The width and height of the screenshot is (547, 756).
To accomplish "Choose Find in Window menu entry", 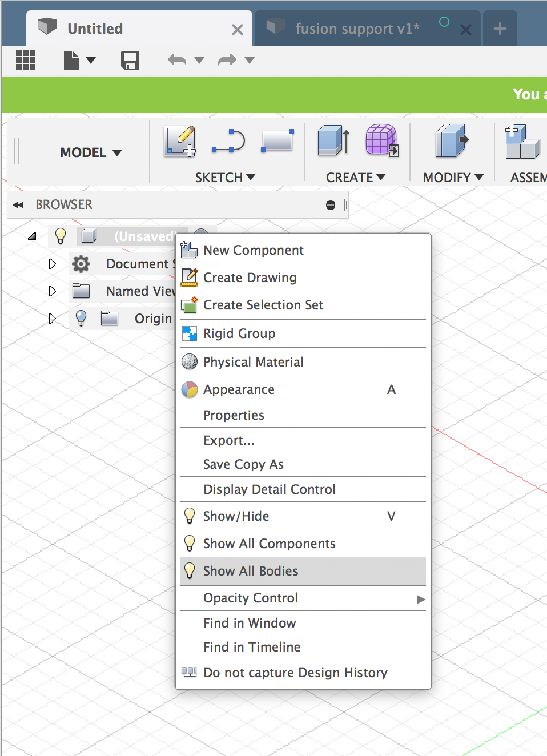I will (x=303, y=623).
